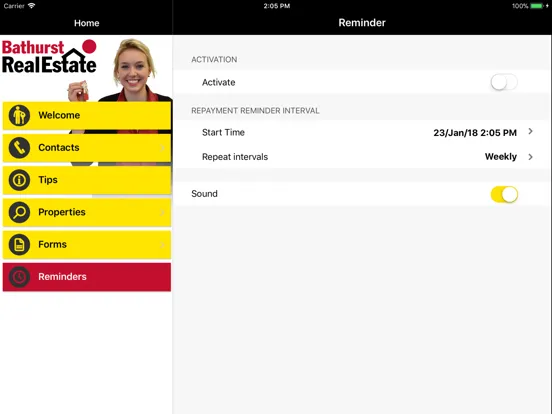This screenshot has width=552, height=414.
Task: Click the Forms document icon
Action: click(x=19, y=245)
